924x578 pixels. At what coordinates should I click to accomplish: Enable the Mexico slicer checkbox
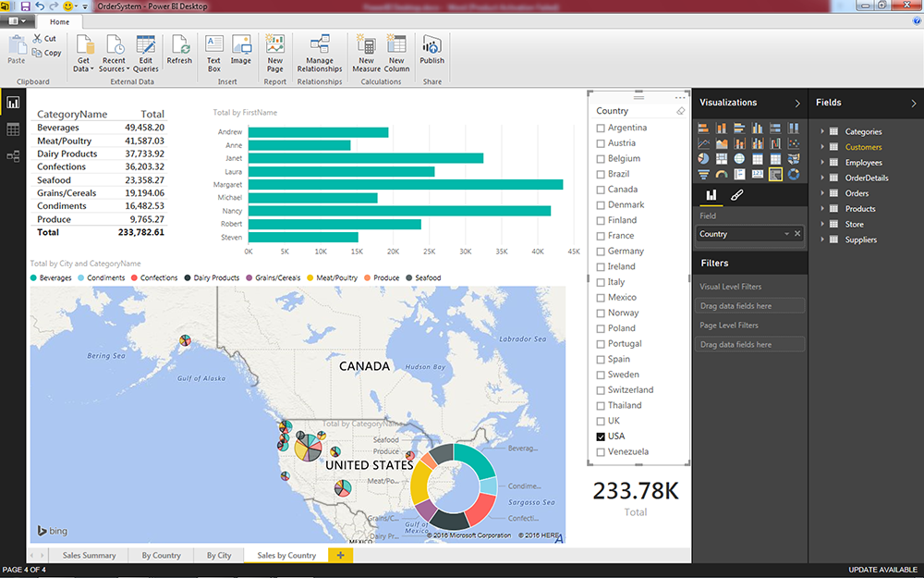coord(601,298)
